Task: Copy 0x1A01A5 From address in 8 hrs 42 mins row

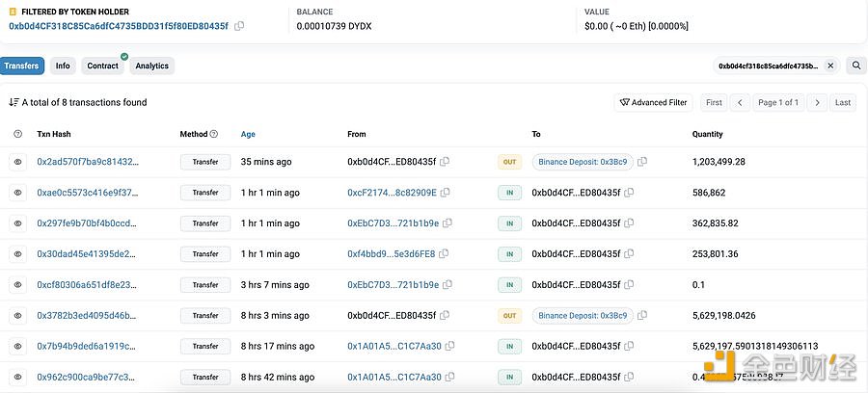Action: [450, 377]
